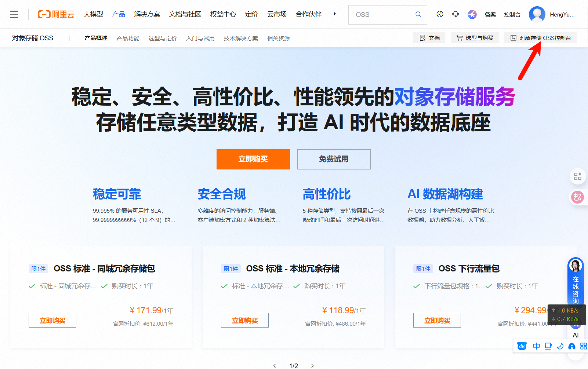Click the pink translate floating icon

click(x=577, y=197)
